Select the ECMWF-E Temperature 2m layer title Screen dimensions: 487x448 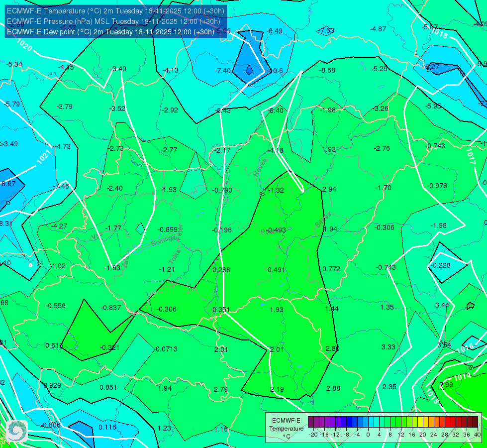(x=115, y=11)
